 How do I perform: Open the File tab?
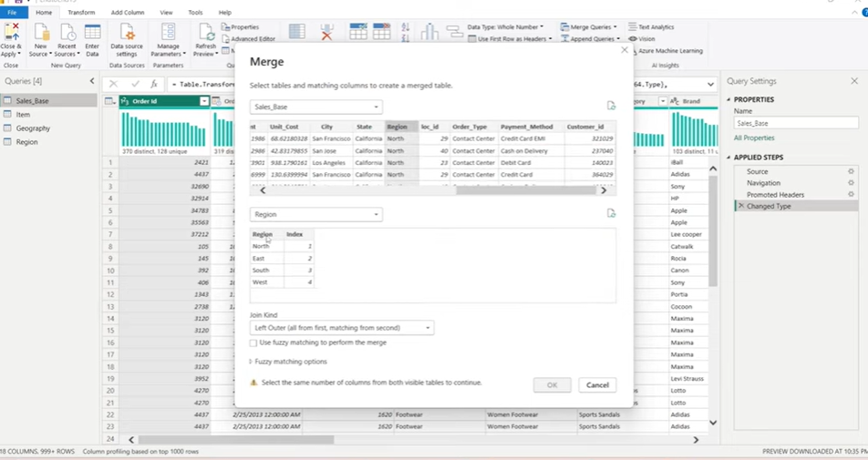click(x=12, y=12)
